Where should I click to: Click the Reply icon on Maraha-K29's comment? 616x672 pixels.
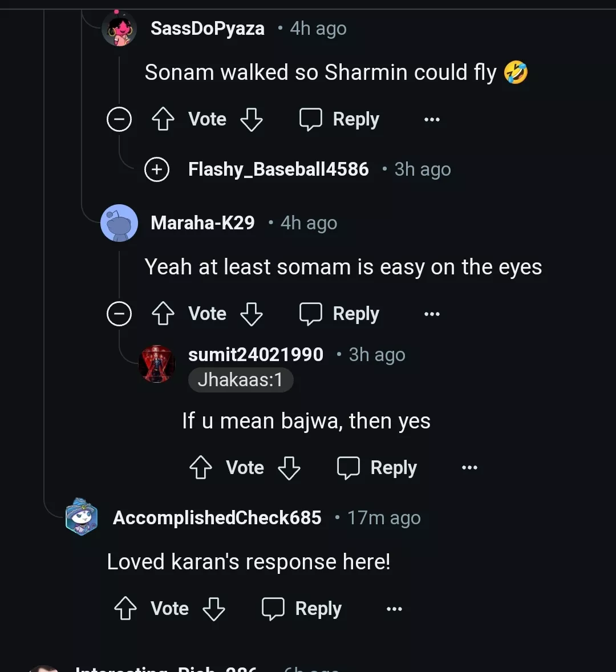click(x=310, y=313)
